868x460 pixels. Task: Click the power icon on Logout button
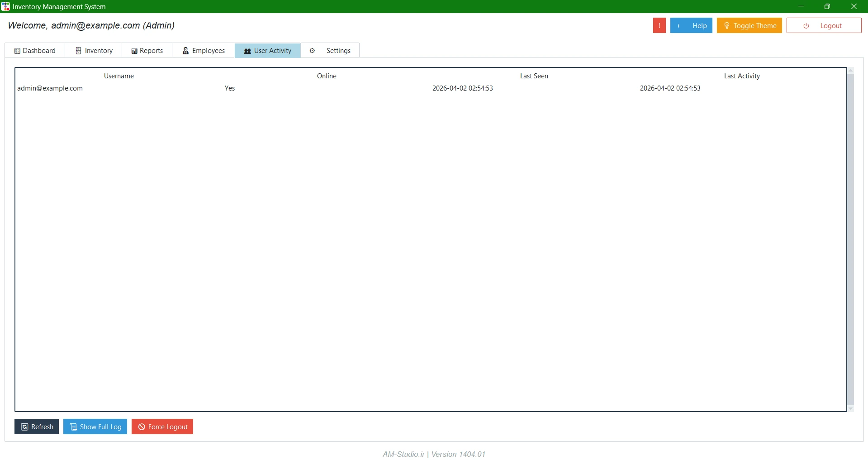(x=806, y=26)
